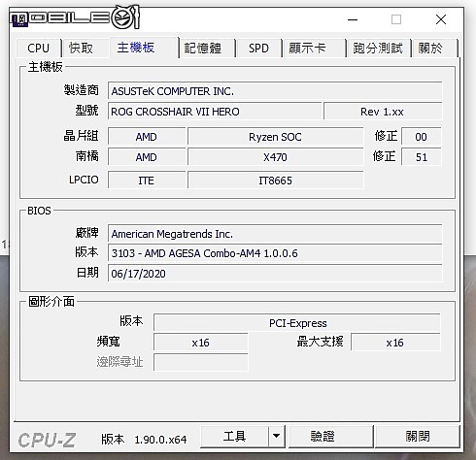The width and height of the screenshot is (476, 460).
Task: Click the ITE LPCIO vendor field
Action: point(147,181)
